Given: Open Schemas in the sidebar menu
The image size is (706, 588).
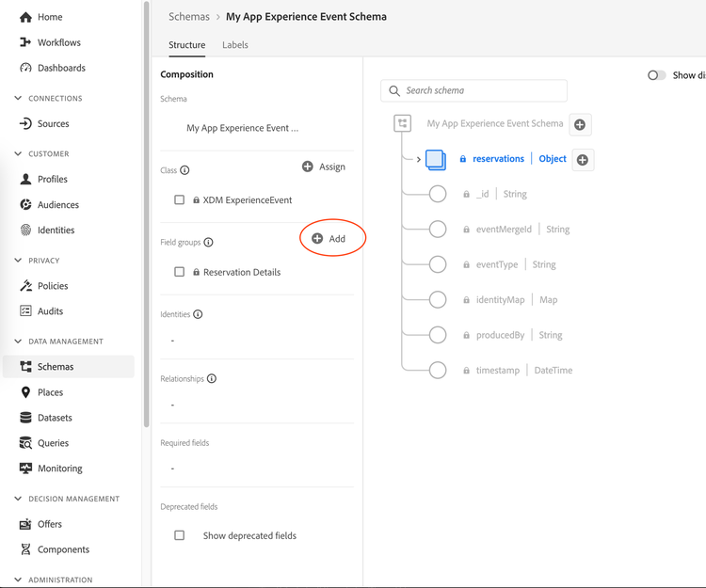Looking at the screenshot, I should 69,367.
